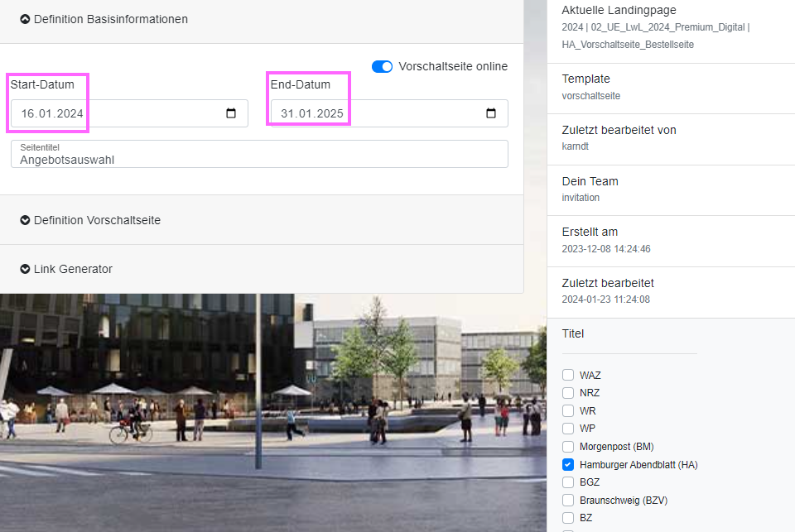
Task: Check the WAZ title checkbox
Action: (568, 375)
